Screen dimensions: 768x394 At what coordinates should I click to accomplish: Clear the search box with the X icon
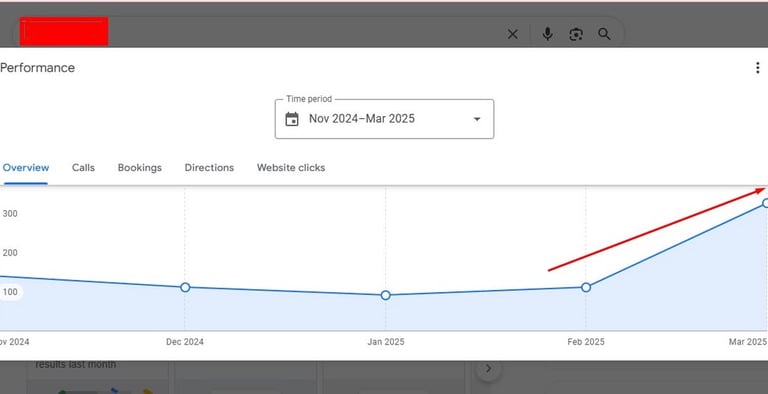[512, 34]
